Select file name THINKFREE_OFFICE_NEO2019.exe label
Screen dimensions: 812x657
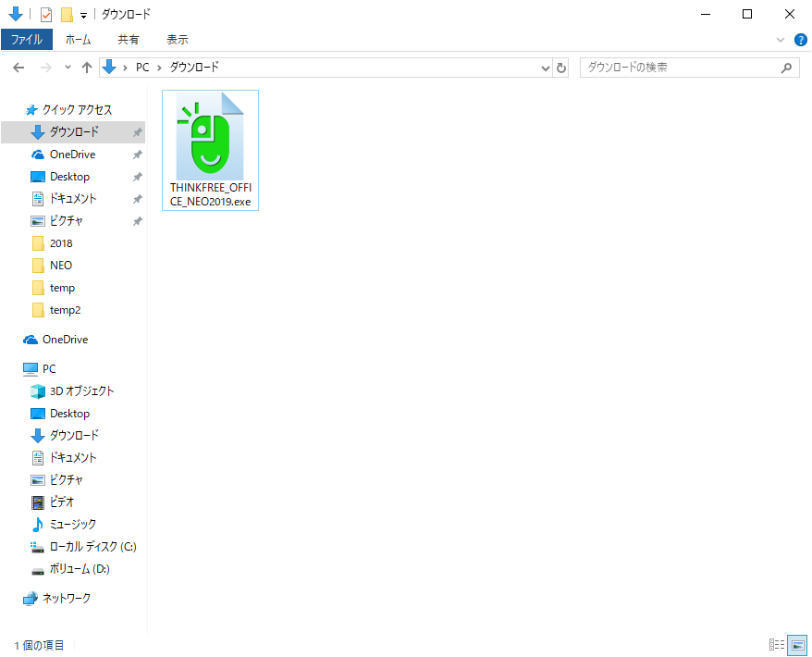210,195
